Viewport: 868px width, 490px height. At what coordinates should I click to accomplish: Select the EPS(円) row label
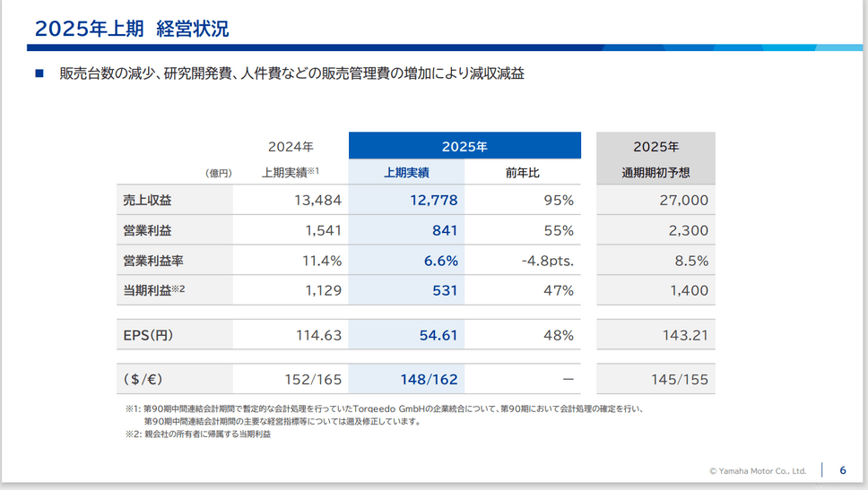(148, 335)
